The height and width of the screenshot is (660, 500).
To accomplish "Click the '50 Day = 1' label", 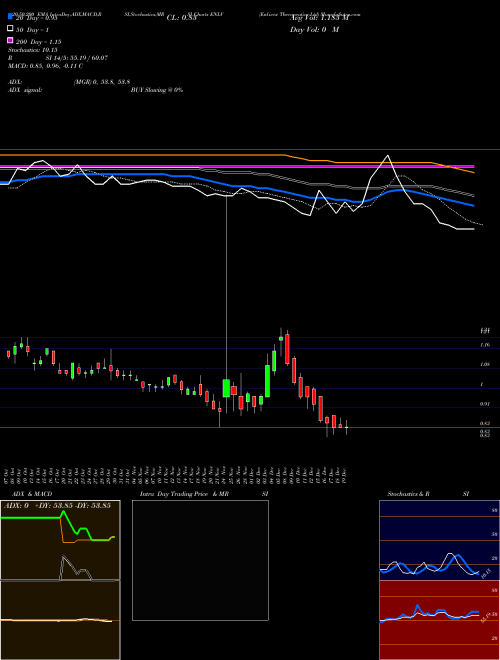I will coord(32,30).
